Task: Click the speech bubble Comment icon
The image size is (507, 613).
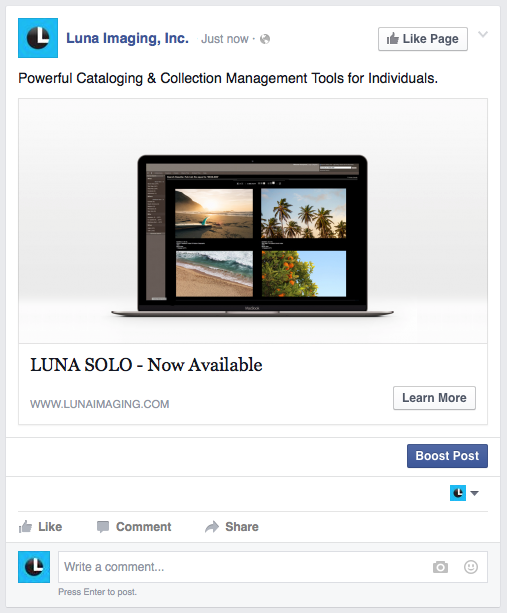Action: click(x=103, y=527)
